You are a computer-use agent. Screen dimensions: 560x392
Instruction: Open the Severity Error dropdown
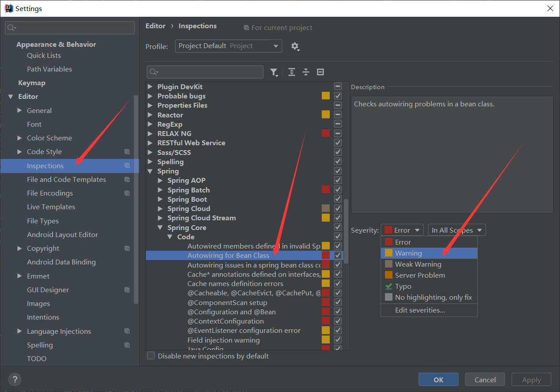coord(402,230)
